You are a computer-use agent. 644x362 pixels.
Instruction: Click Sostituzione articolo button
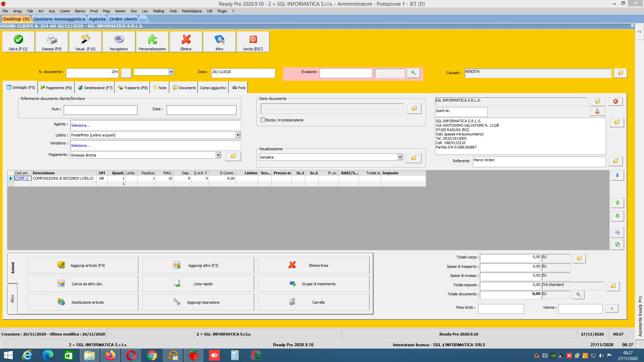(83, 302)
